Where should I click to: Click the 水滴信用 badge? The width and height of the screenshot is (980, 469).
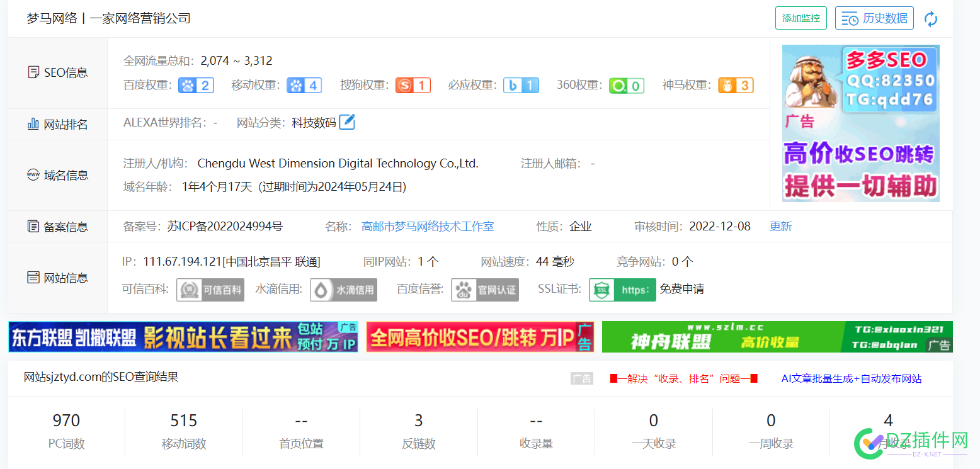tap(344, 290)
